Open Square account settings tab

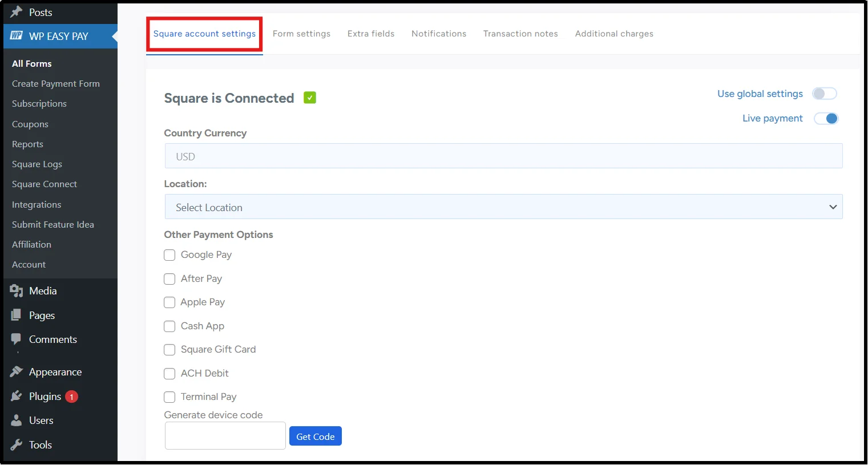coord(204,34)
